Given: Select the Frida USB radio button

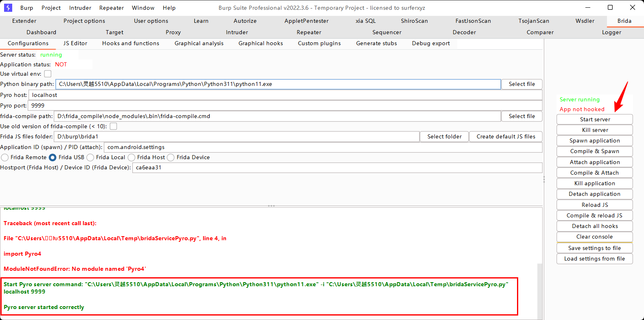Looking at the screenshot, I should point(53,157).
